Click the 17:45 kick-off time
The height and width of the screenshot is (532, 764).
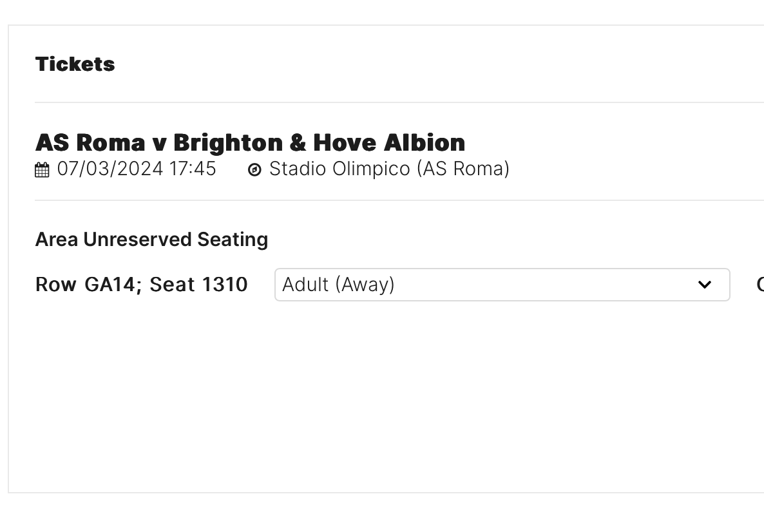tap(193, 169)
